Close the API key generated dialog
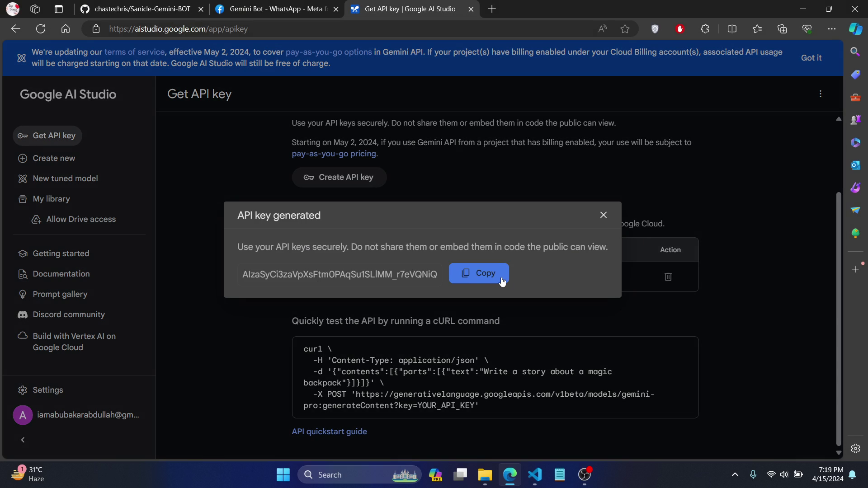The height and width of the screenshot is (488, 868). pos(603,215)
